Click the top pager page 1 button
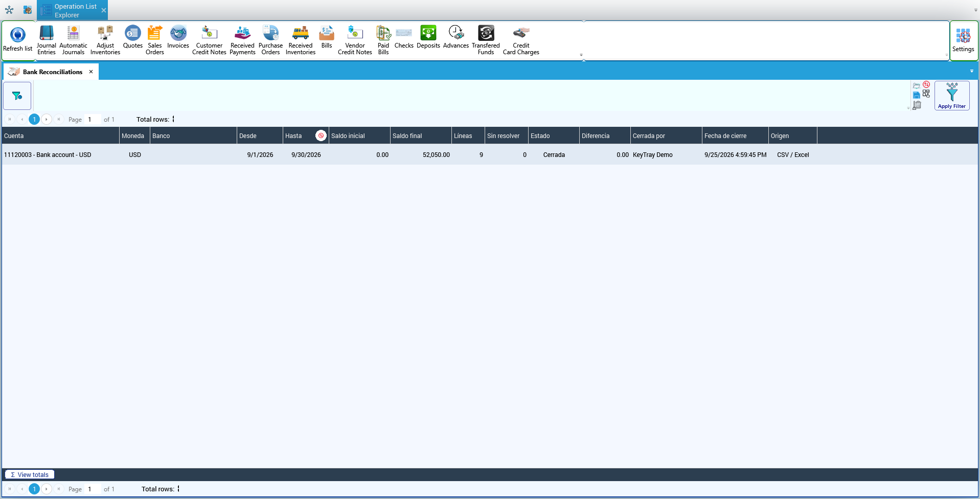The width and height of the screenshot is (980, 499). (x=34, y=119)
